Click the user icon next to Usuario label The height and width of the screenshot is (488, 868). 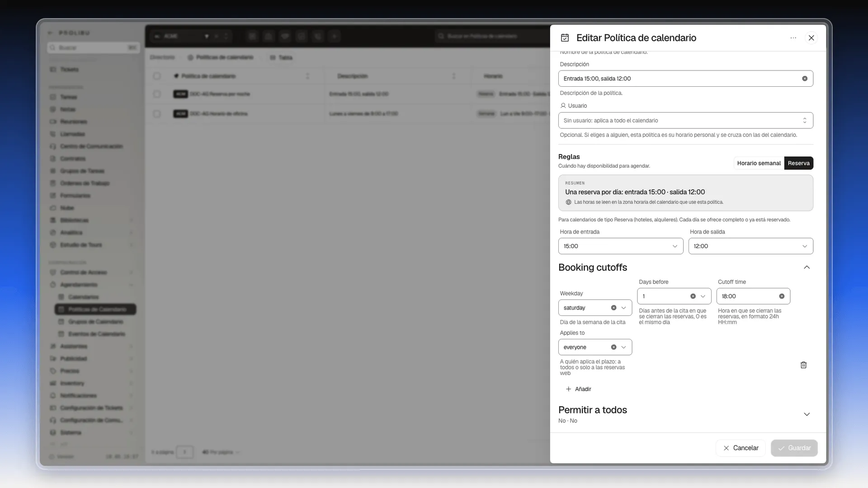tap(563, 106)
